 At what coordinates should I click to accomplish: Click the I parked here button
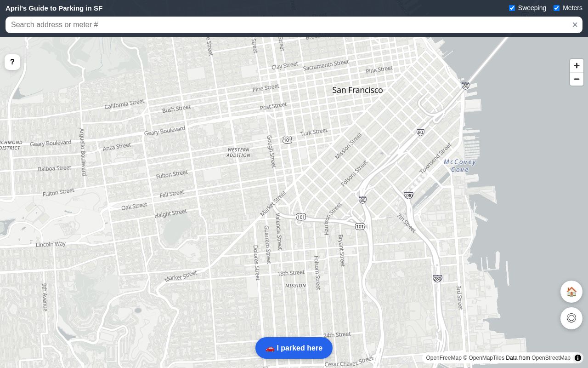pos(294,348)
